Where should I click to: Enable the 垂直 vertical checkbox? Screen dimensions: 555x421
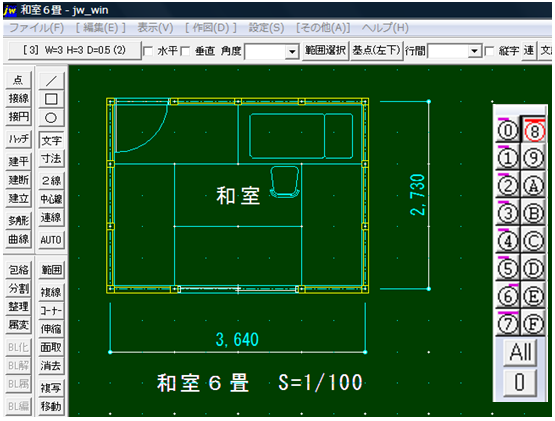185,51
